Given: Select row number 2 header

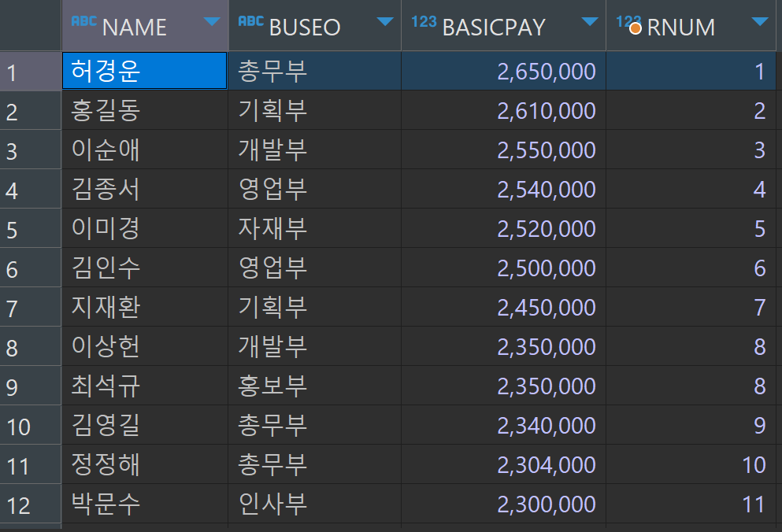Looking at the screenshot, I should pos(31,111).
